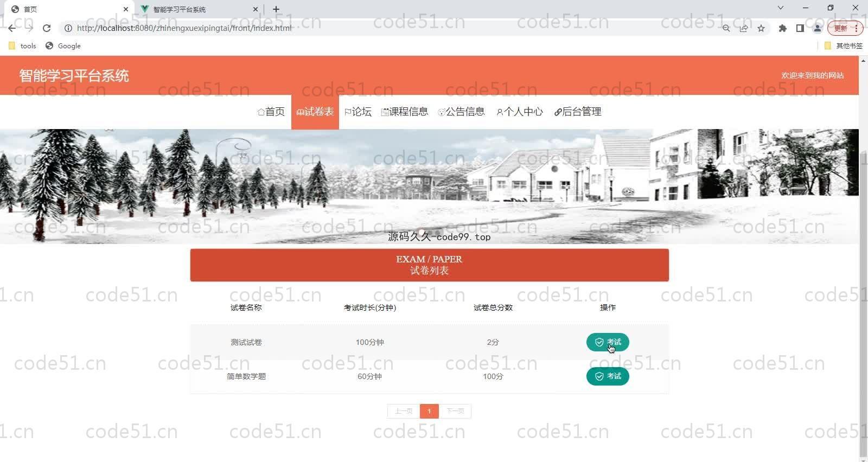Click the site info icon in address bar
The image size is (868, 462).
[68, 28]
